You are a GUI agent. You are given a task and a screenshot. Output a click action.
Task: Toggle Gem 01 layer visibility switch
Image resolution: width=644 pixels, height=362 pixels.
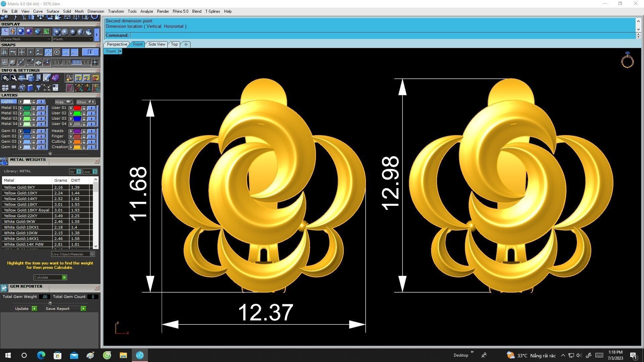[41, 131]
